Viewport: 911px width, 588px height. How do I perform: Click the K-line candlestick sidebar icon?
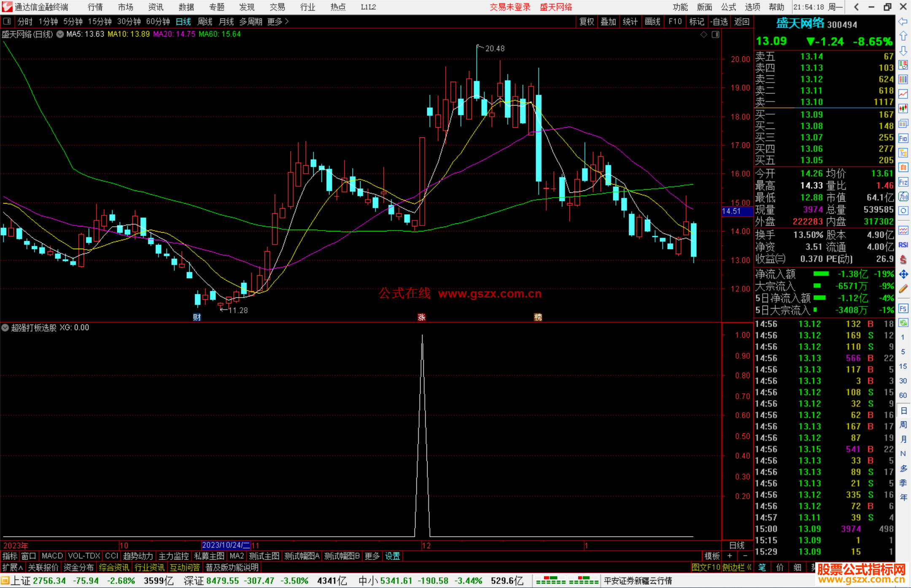point(903,108)
